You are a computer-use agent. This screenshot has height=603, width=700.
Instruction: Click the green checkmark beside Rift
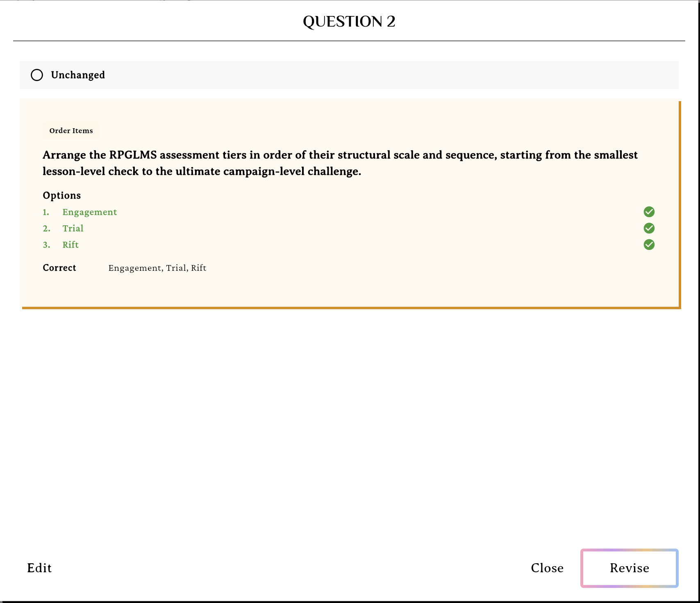pyautogui.click(x=649, y=245)
